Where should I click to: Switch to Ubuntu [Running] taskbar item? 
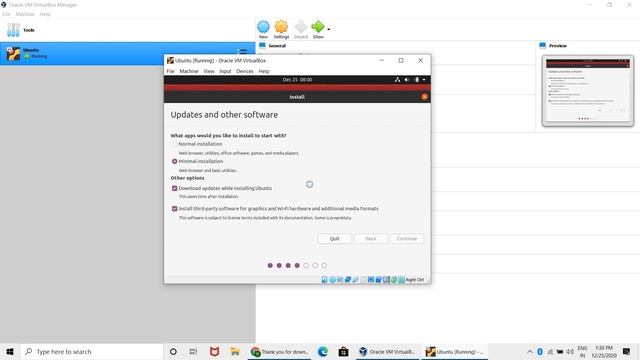coord(454,351)
